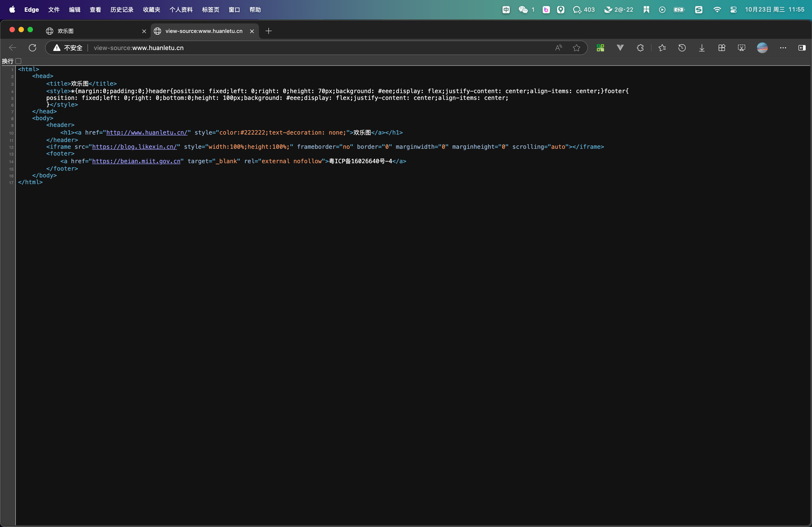
Task: Click the screenshot capture icon
Action: click(x=741, y=48)
